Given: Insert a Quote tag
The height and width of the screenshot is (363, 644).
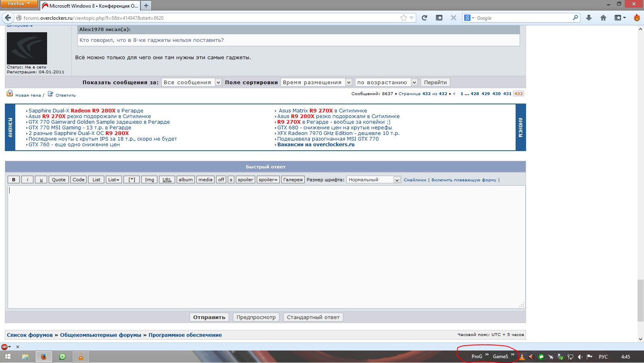Looking at the screenshot, I should coord(59,180).
